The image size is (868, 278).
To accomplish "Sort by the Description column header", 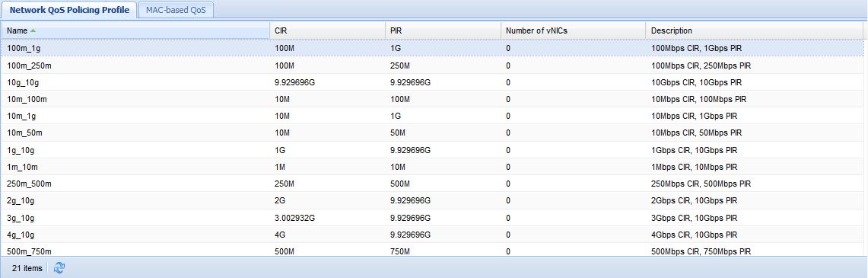I will [754, 30].
